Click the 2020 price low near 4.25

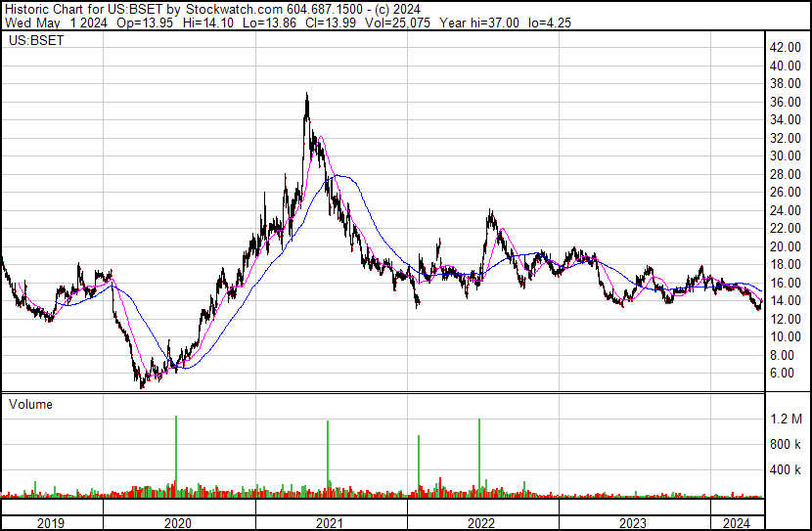[142, 387]
